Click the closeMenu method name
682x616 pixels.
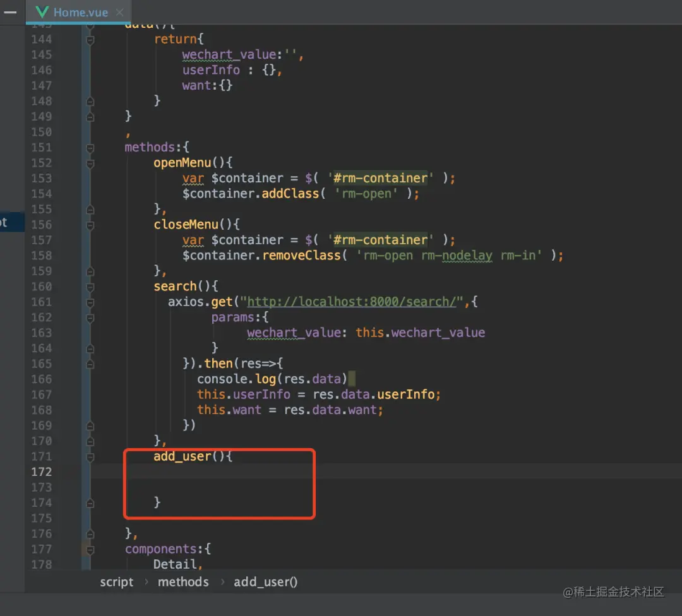tap(186, 224)
